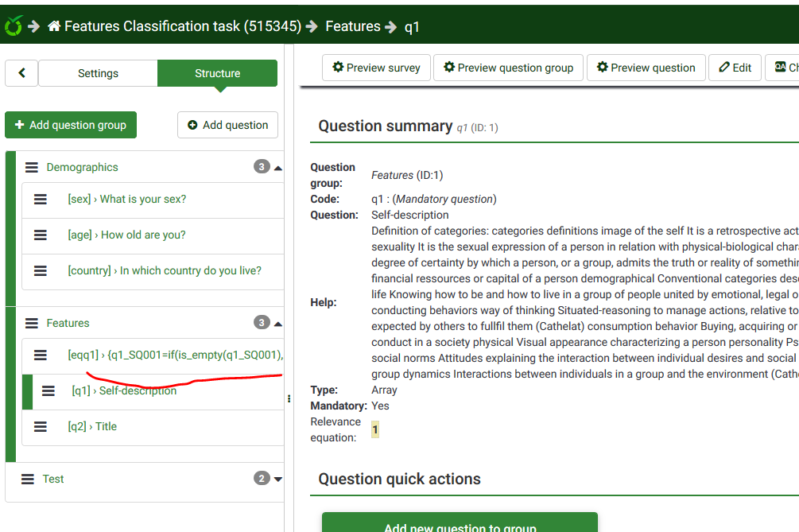The height and width of the screenshot is (532, 799).
Task: Click drag handle beside age question
Action: (41, 235)
